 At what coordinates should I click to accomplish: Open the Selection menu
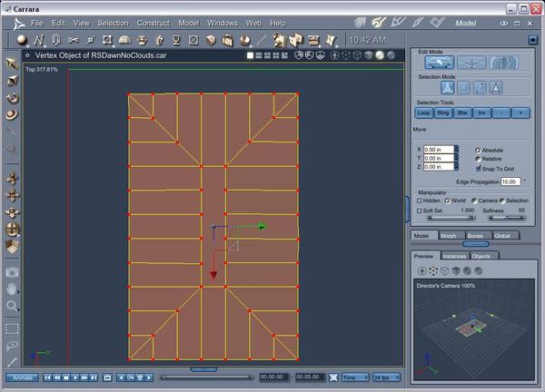[x=113, y=24]
